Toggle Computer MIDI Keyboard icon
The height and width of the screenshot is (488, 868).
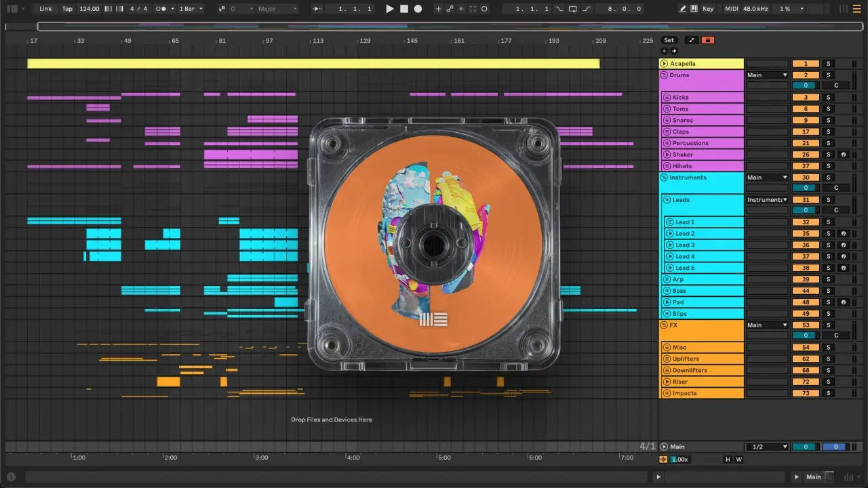pos(694,9)
